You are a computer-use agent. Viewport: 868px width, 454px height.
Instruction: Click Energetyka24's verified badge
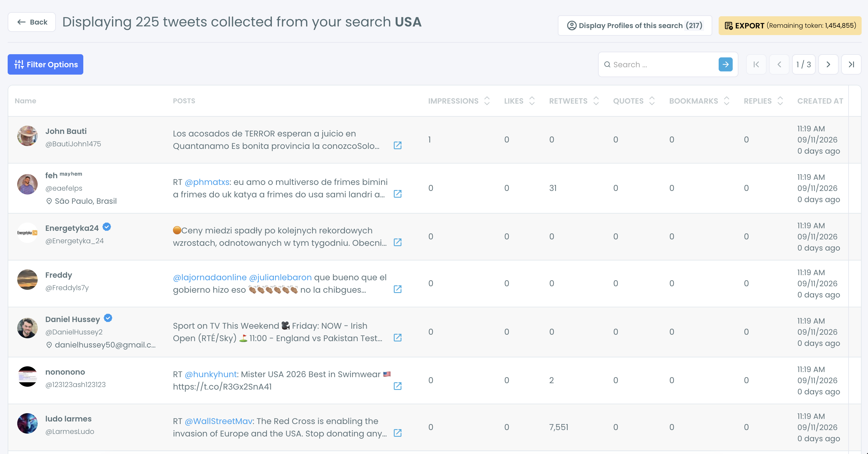point(107,227)
